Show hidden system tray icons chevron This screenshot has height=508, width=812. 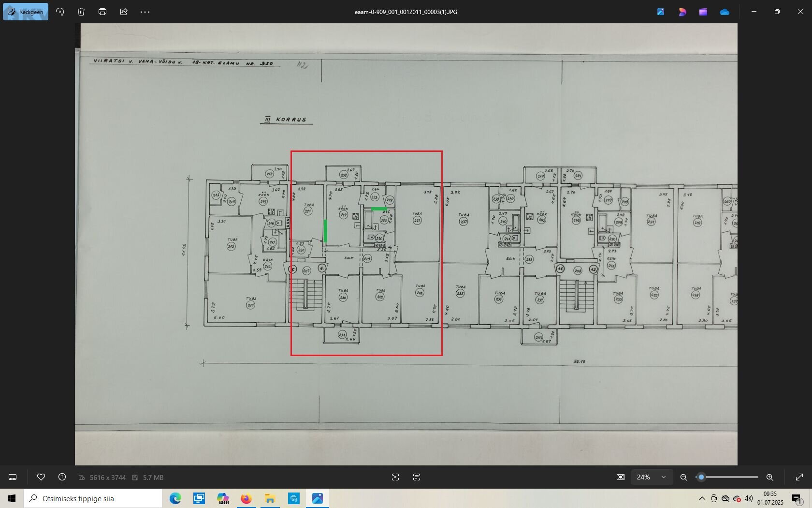tap(702, 498)
